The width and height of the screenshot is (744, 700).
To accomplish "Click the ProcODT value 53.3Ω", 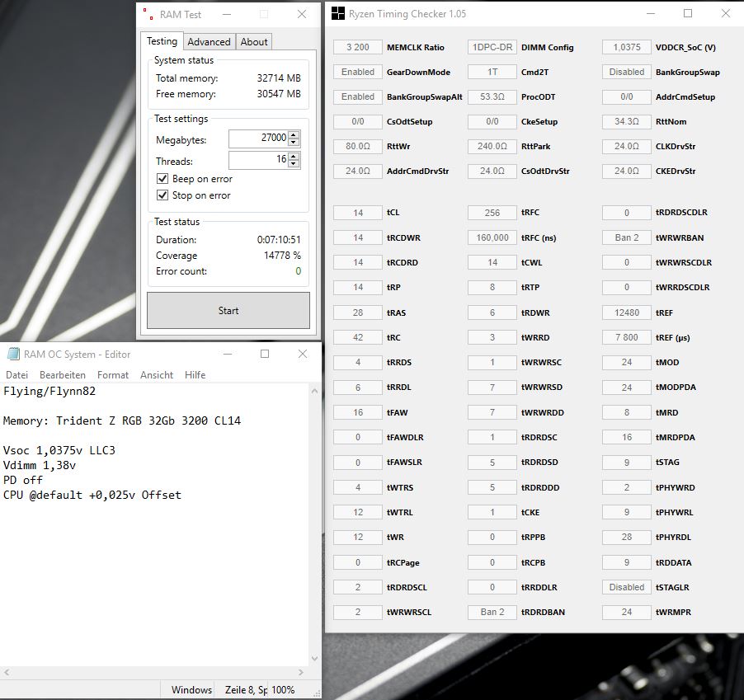I will click(x=492, y=96).
